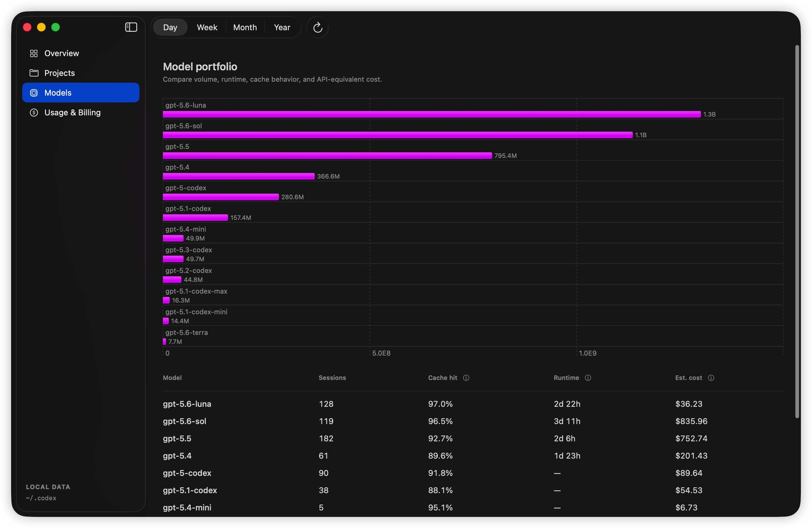Screen dimensions: 812x528
Task: Open the Projects section
Action: [x=81, y=73]
